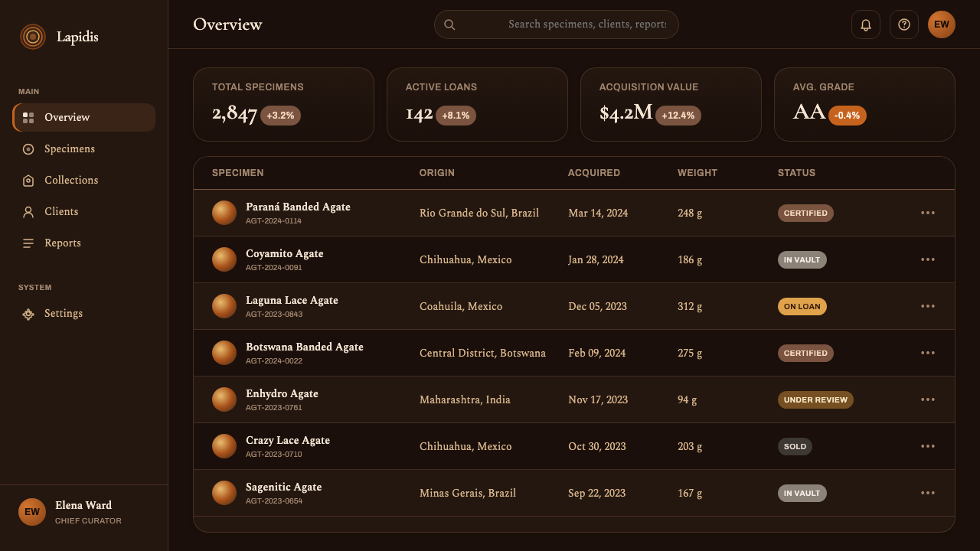Open more options for Crazy Lace Agate
This screenshot has height=551, width=980.
pyautogui.click(x=928, y=446)
